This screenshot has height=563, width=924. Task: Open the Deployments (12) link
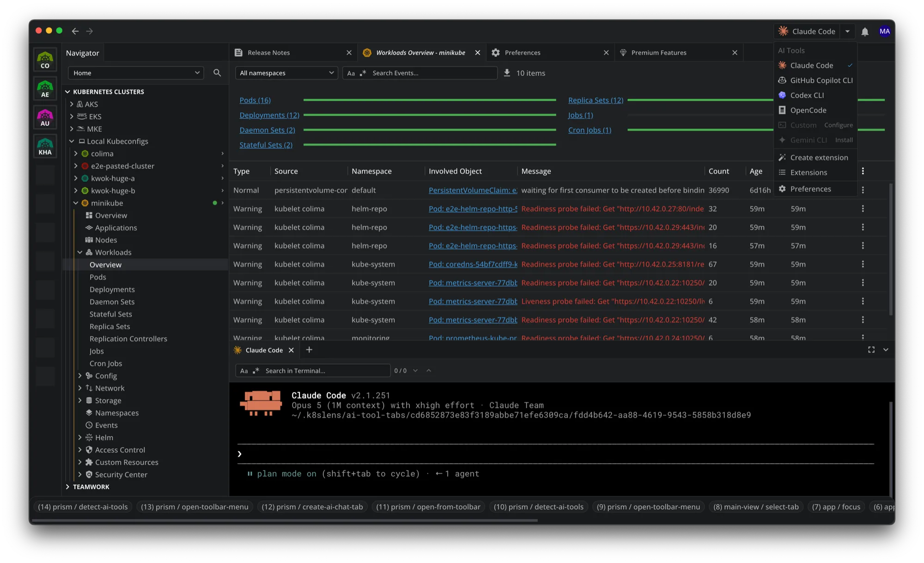point(269,115)
